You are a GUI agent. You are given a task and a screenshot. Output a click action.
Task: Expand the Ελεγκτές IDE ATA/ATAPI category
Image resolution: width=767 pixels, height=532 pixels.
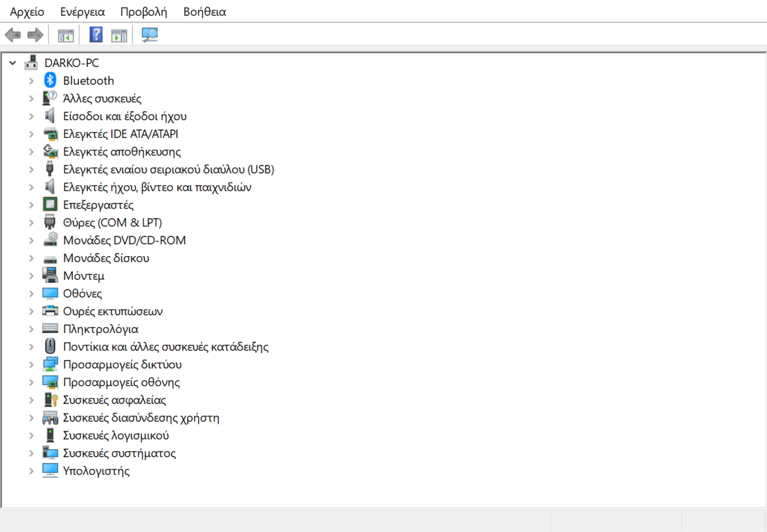tap(32, 134)
